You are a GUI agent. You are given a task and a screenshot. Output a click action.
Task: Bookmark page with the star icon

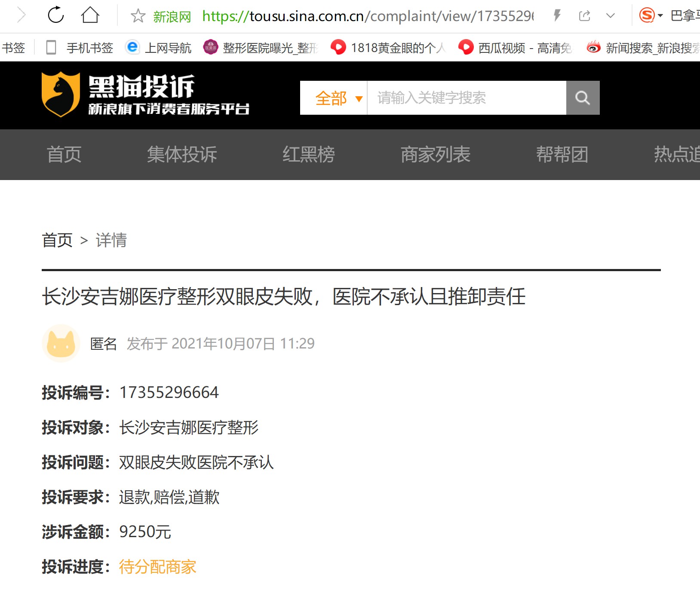pos(138,16)
